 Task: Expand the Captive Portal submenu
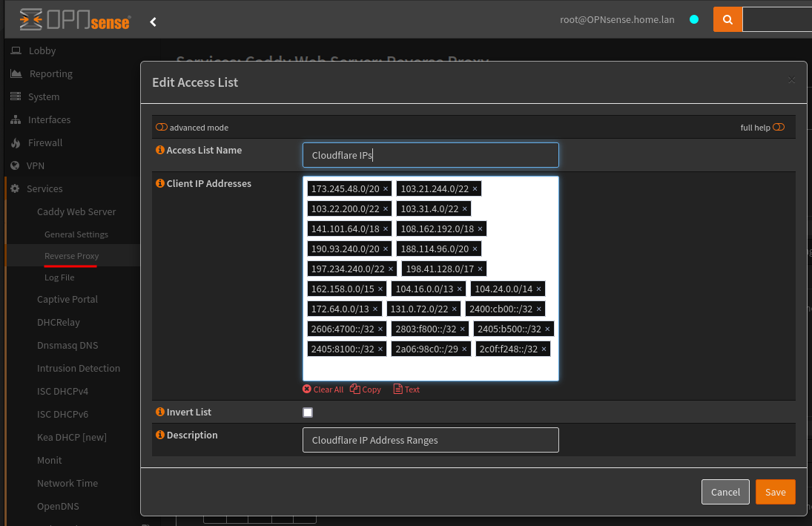click(67, 299)
